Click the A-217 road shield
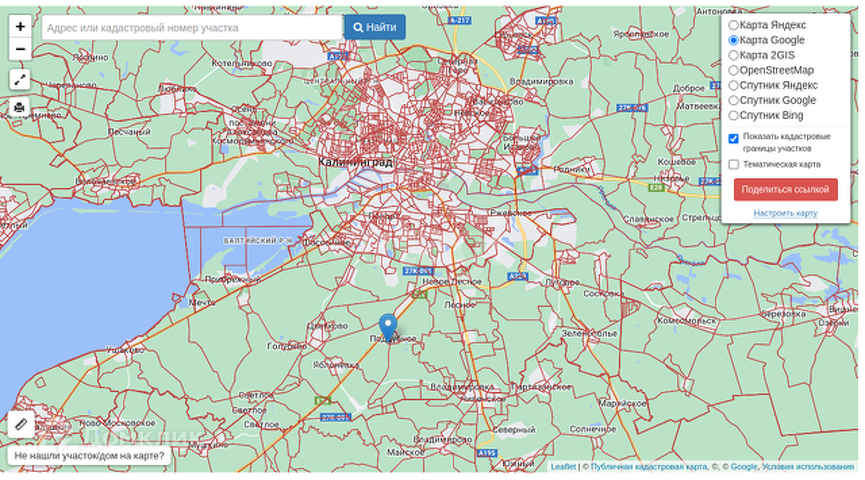The width and height of the screenshot is (865, 480). (459, 20)
